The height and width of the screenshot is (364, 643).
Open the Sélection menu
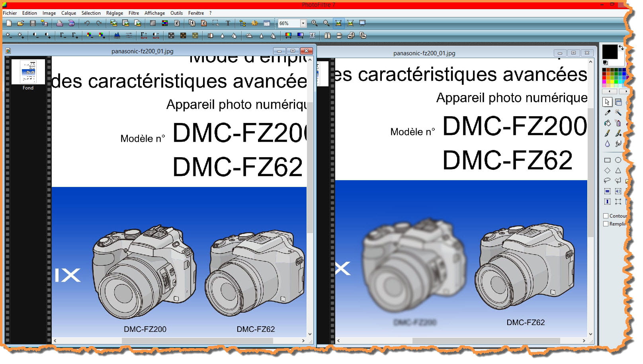91,13
